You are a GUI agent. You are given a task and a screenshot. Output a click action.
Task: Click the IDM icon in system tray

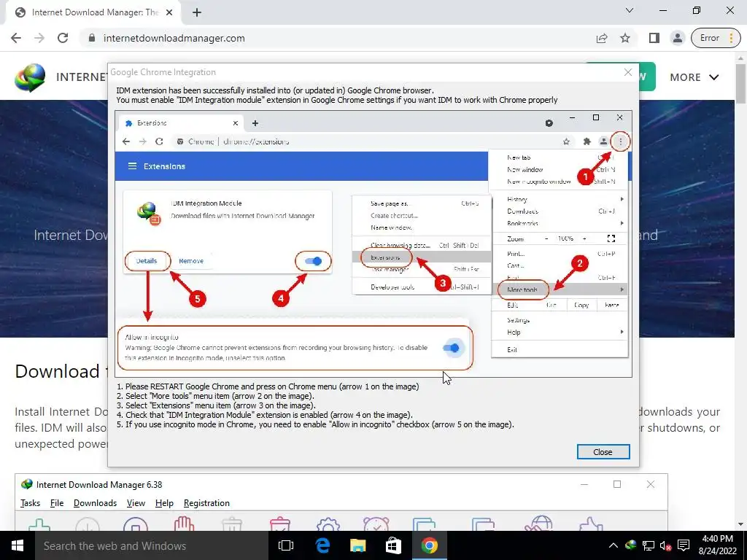631,545
